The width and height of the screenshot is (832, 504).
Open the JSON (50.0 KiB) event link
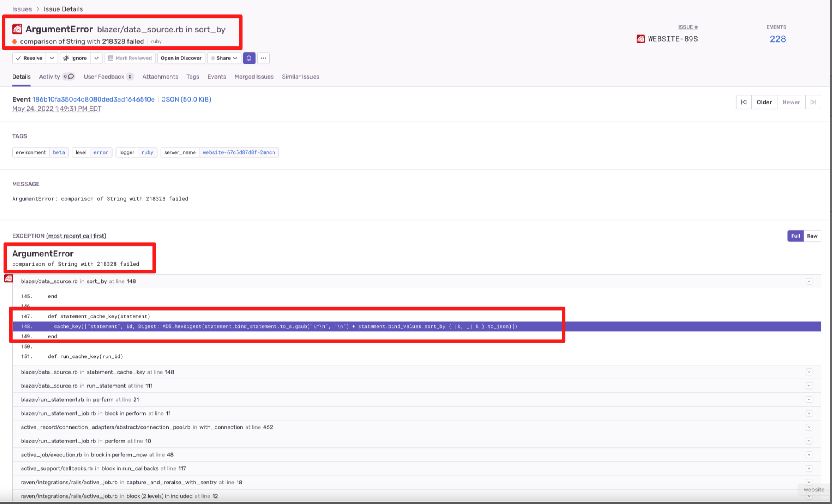(x=186, y=99)
